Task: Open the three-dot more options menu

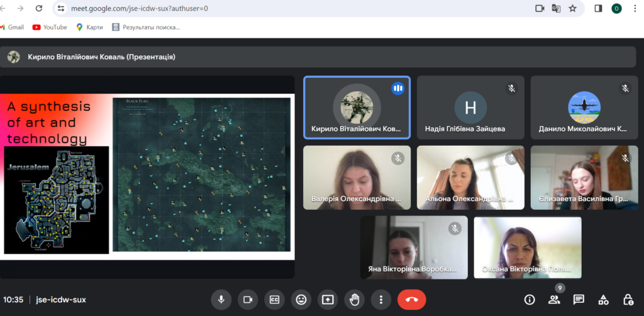Action: click(381, 299)
